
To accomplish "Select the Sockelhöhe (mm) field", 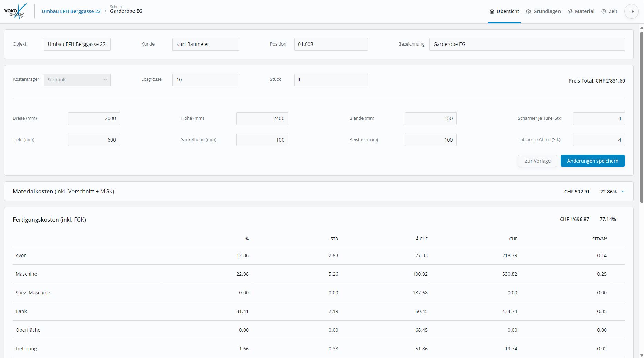I will pos(262,140).
